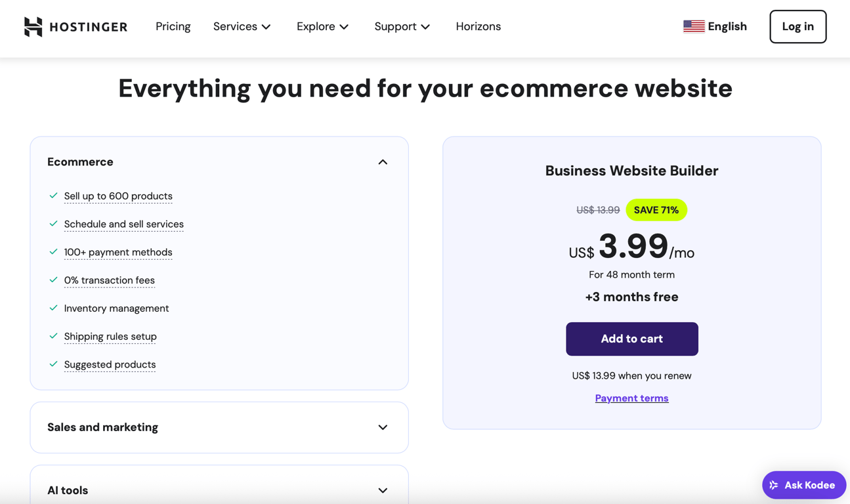This screenshot has width=850, height=504.
Task: Select the Pricing menu item
Action: [173, 26]
